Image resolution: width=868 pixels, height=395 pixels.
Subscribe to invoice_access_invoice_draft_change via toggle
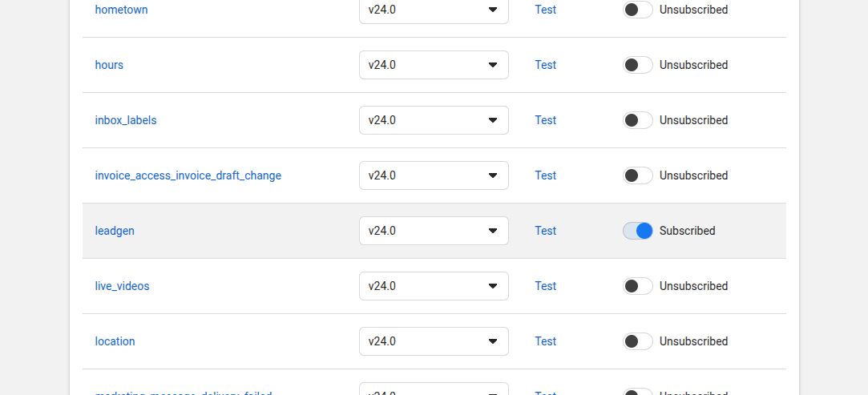tap(637, 175)
